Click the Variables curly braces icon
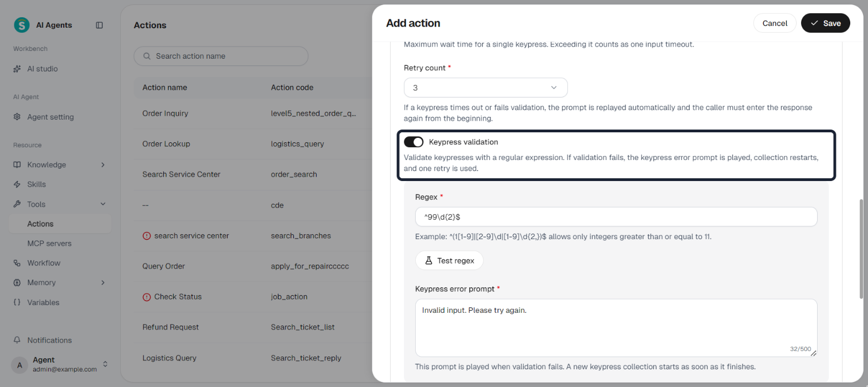 pyautogui.click(x=17, y=302)
